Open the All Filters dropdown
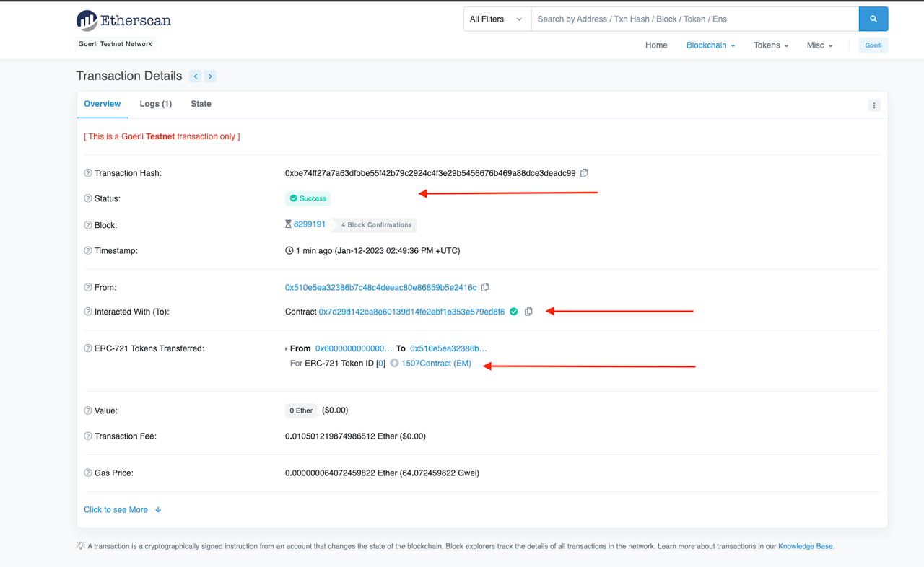 point(497,19)
